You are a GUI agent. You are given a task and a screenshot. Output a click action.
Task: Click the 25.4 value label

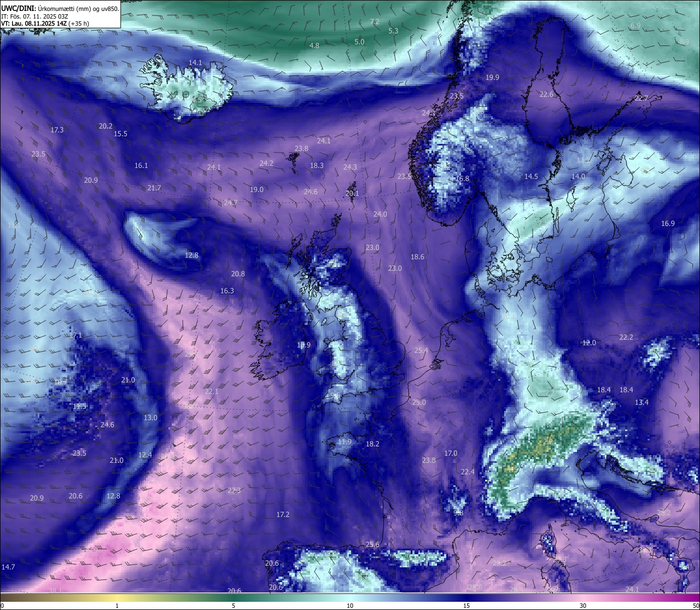[x=421, y=351]
